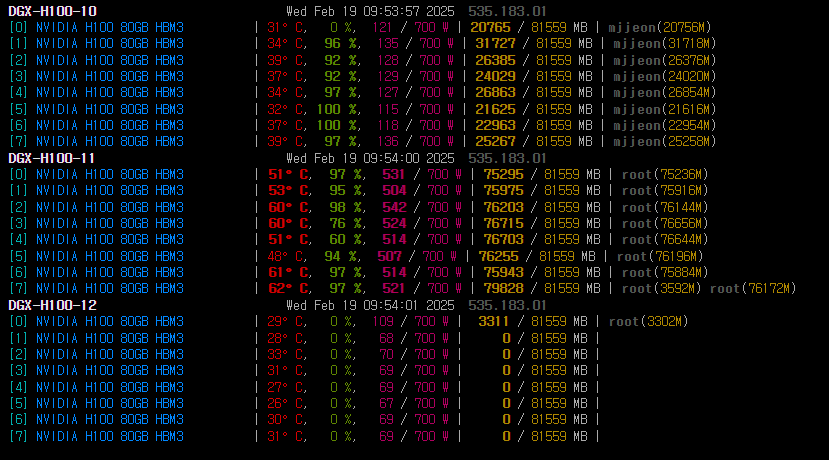
Task: Click the 20765 memory usage value
Action: click(x=490, y=28)
